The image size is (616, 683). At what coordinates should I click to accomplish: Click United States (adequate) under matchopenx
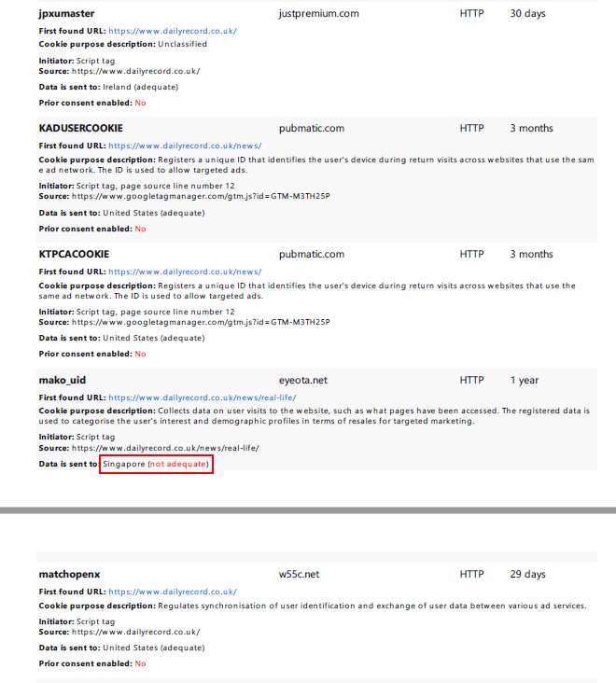(154, 648)
